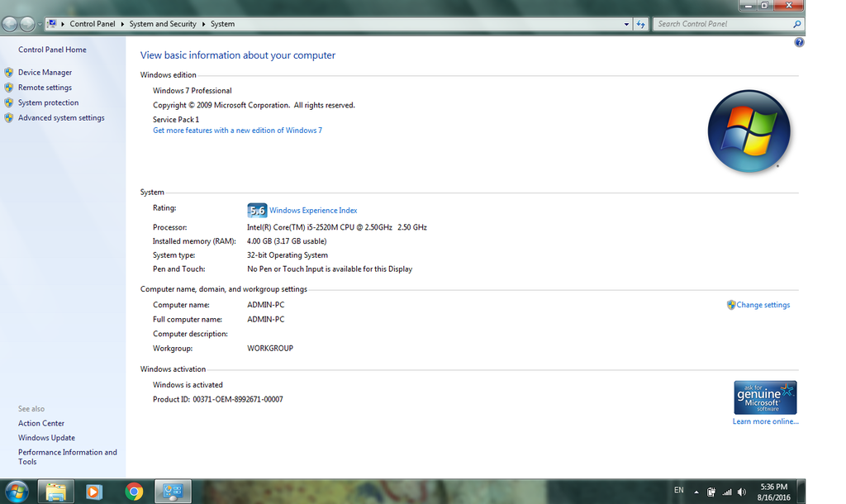Click the volume speaker tray icon
The image size is (846, 504).
pos(742,492)
